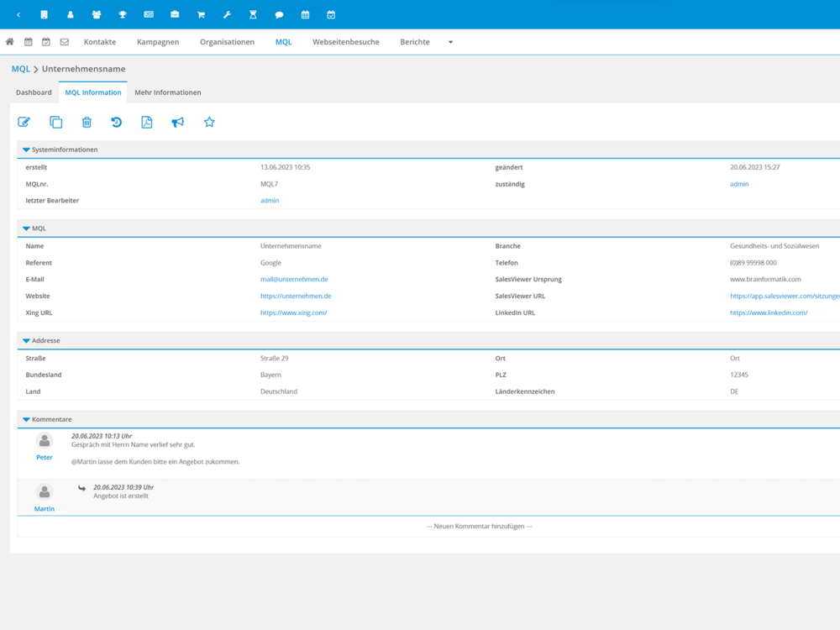
Task: Click the edit (pencil) record icon
Action: click(24, 123)
